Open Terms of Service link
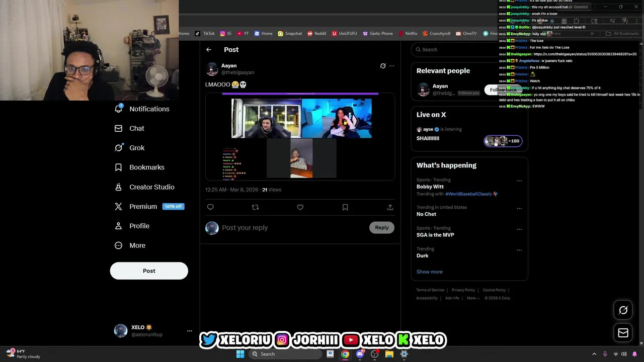 tap(430, 290)
